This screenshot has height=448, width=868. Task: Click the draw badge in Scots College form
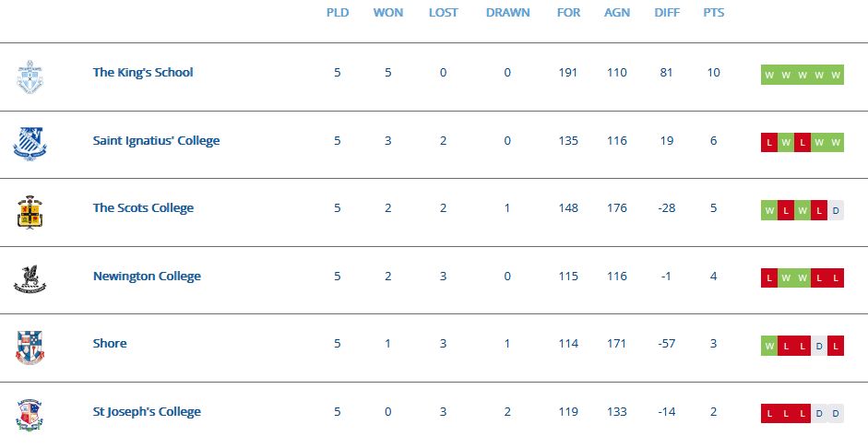[836, 210]
